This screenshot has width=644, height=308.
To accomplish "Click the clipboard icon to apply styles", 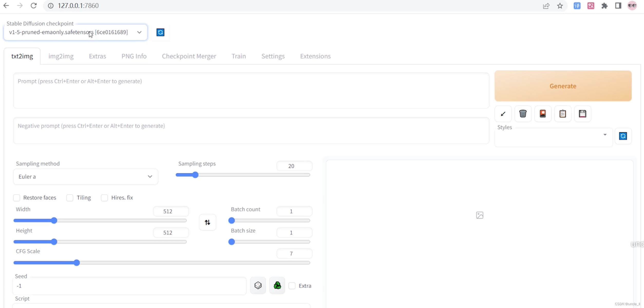I will (563, 114).
